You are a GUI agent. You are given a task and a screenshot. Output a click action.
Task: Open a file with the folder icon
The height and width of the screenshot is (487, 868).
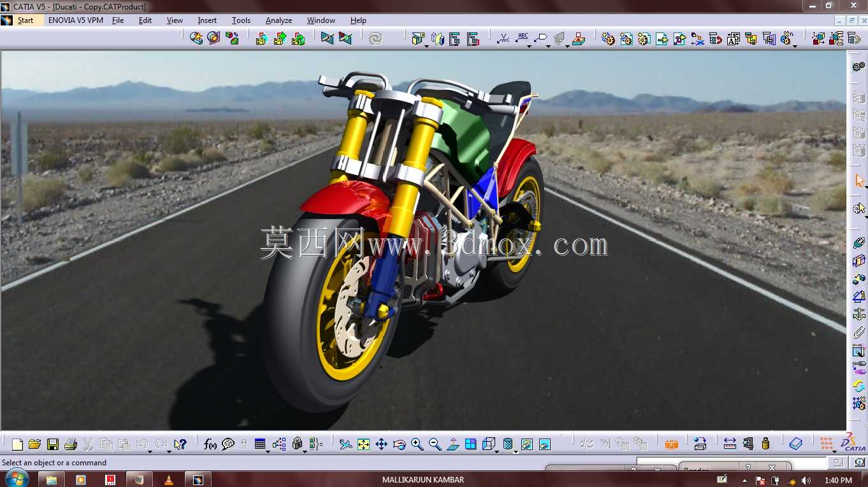coord(35,444)
